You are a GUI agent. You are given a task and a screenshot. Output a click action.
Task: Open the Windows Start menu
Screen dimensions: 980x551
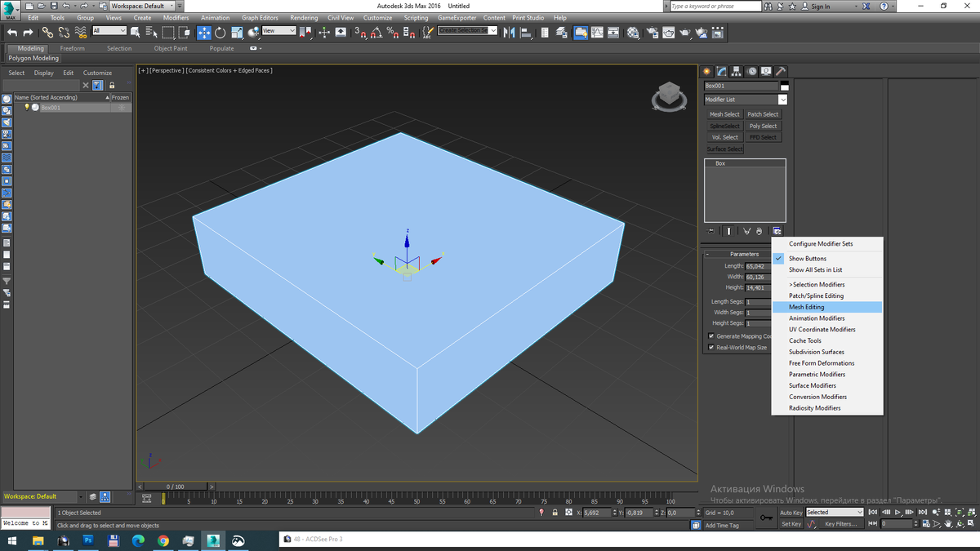(x=11, y=540)
